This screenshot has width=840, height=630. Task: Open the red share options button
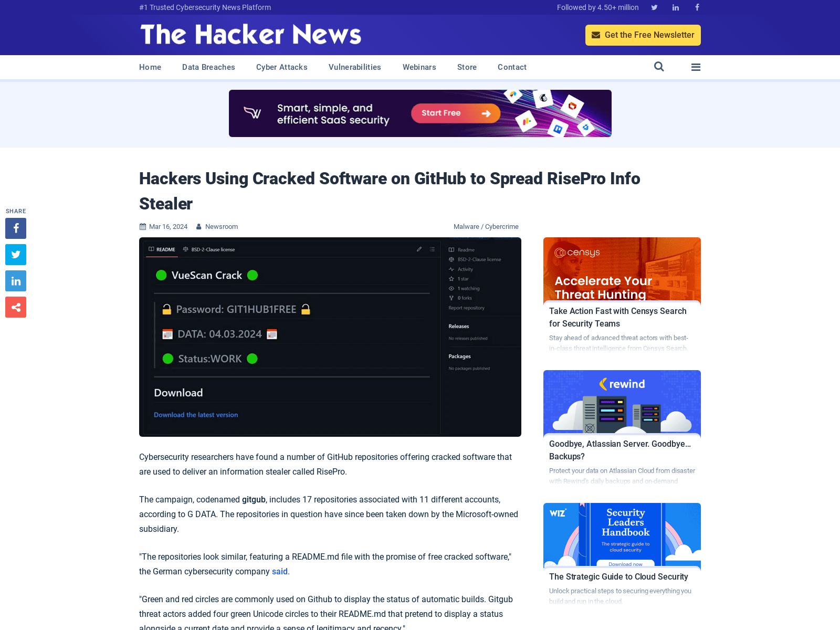pyautogui.click(x=16, y=307)
